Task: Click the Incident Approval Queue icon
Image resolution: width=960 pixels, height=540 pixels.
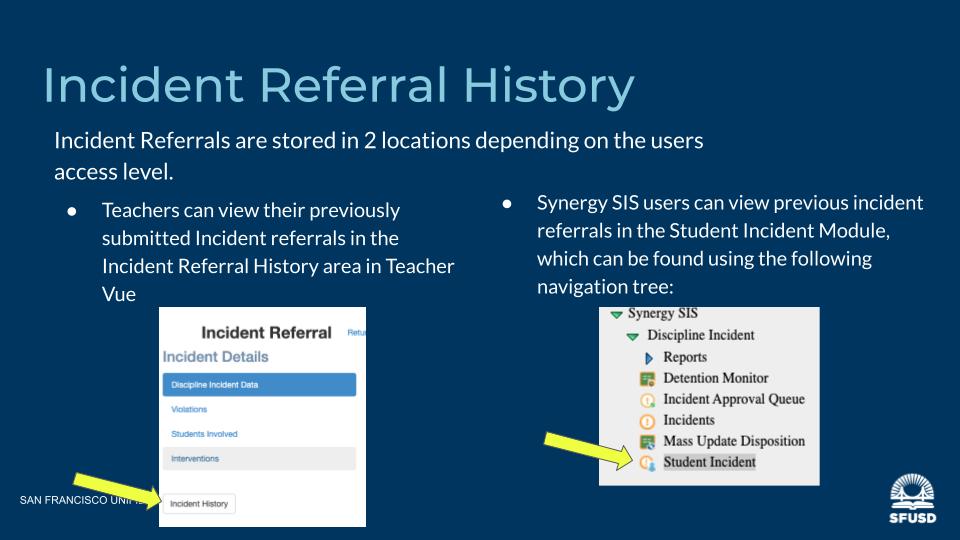Action: (x=646, y=400)
